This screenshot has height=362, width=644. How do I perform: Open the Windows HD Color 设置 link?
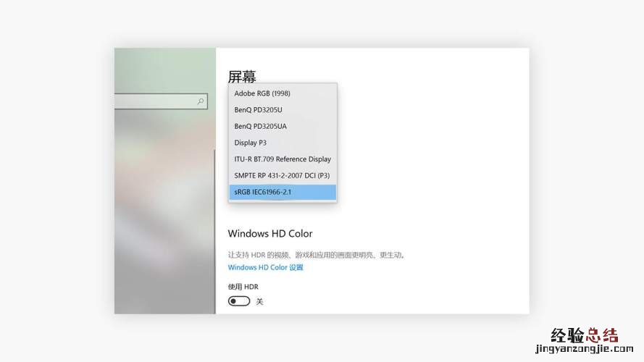point(265,268)
